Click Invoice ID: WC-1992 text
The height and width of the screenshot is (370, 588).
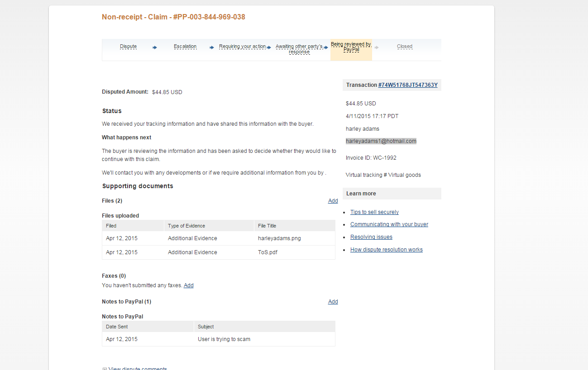371,158
